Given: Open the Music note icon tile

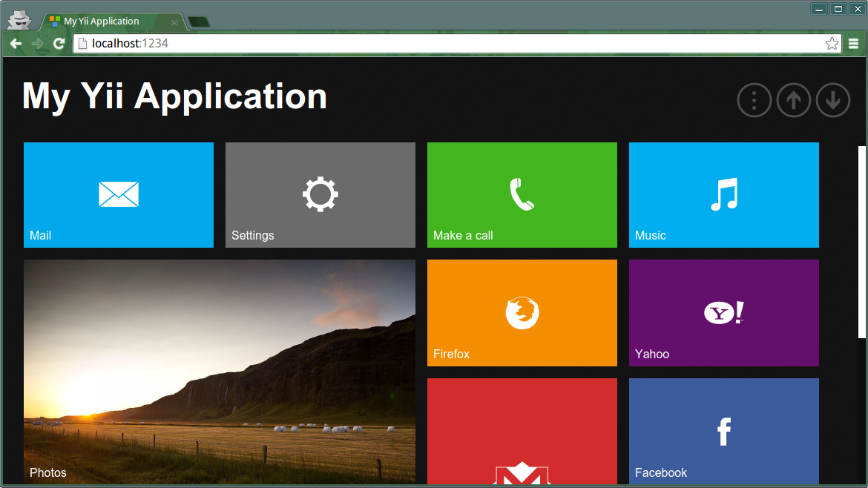Looking at the screenshot, I should click(724, 194).
